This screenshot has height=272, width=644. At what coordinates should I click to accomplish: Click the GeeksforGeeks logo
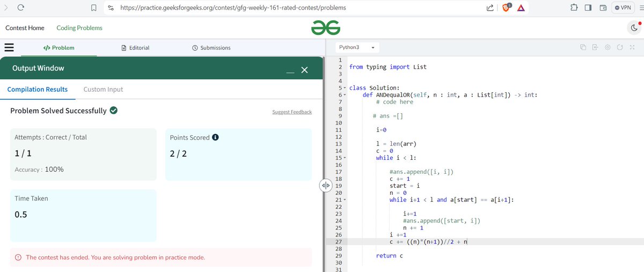[326, 28]
